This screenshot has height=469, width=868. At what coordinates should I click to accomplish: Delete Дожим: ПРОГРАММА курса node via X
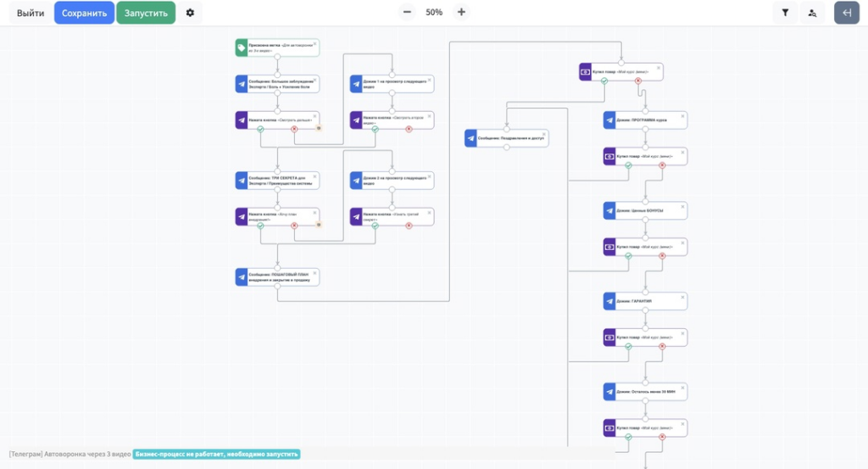[x=682, y=116]
